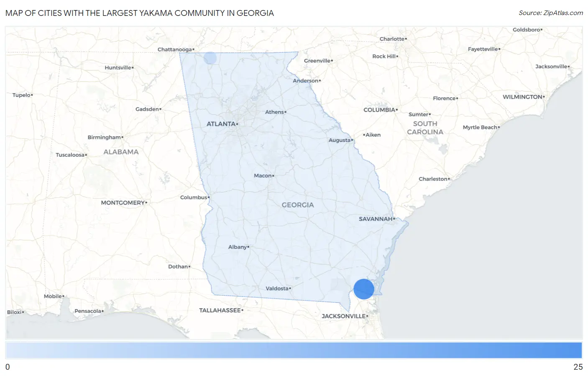
Task: Click the TALLAHASSEE city label
Action: (x=220, y=310)
